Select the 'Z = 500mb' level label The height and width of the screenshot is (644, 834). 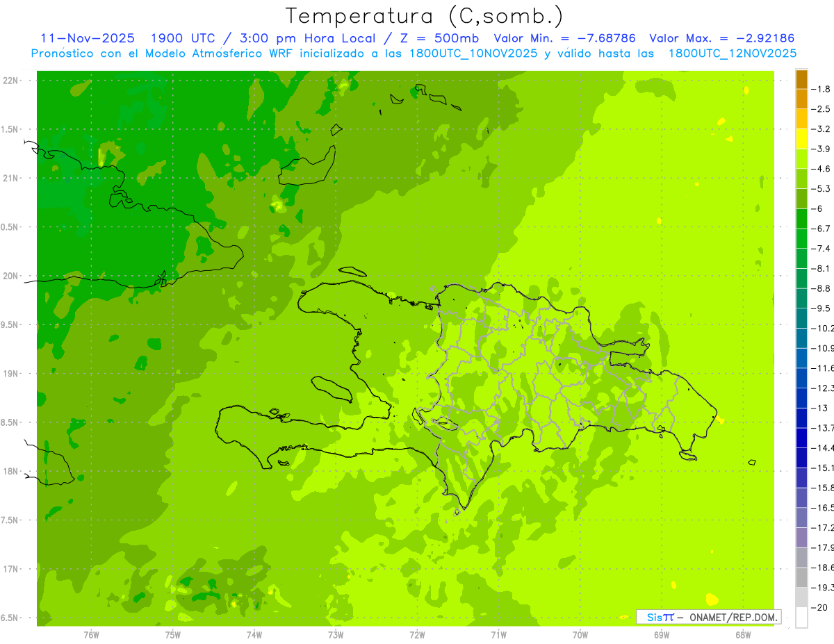438,38
